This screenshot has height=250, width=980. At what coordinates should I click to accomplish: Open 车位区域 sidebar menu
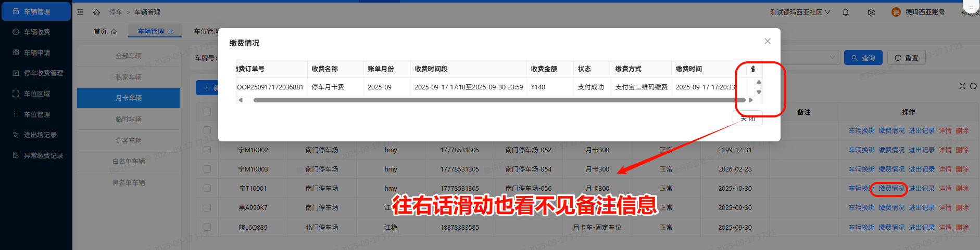tap(36, 94)
